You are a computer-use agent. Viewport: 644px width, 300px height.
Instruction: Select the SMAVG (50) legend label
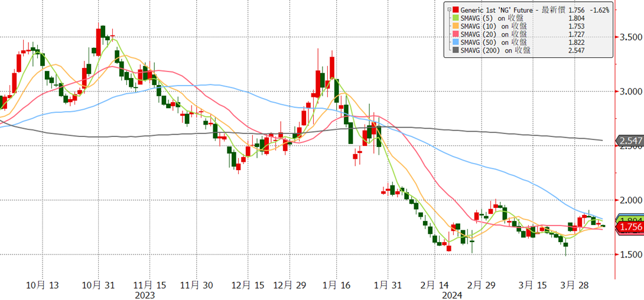click(494, 43)
